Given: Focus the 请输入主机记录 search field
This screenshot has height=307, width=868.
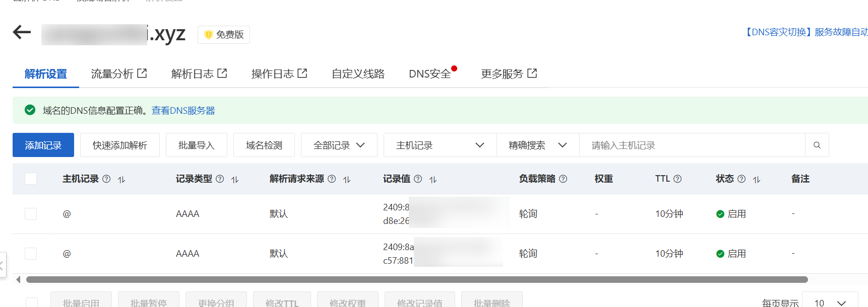Looking at the screenshot, I should 692,145.
